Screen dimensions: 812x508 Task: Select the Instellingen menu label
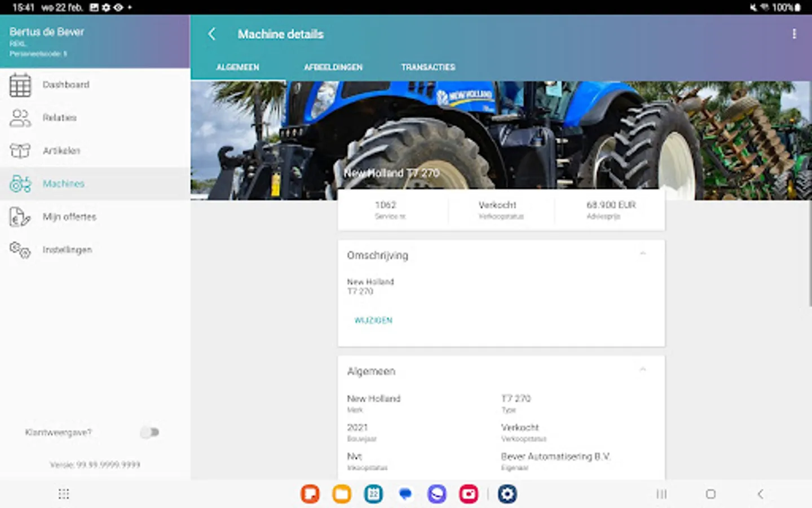point(67,249)
